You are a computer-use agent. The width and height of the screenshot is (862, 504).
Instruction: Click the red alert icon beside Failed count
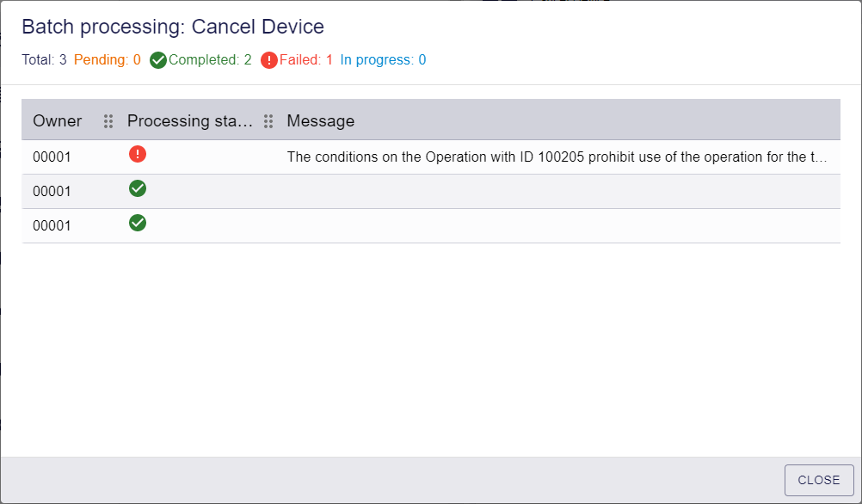tap(268, 60)
